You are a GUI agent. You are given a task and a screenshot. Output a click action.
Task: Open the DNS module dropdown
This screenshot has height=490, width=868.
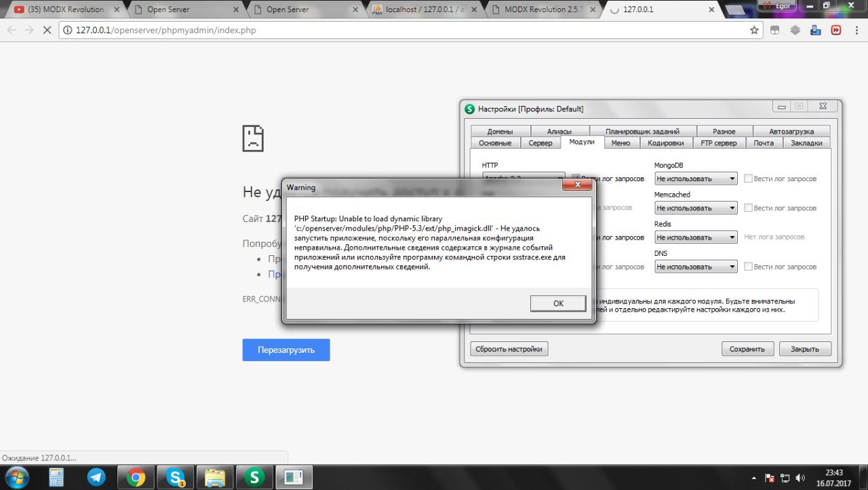click(696, 267)
